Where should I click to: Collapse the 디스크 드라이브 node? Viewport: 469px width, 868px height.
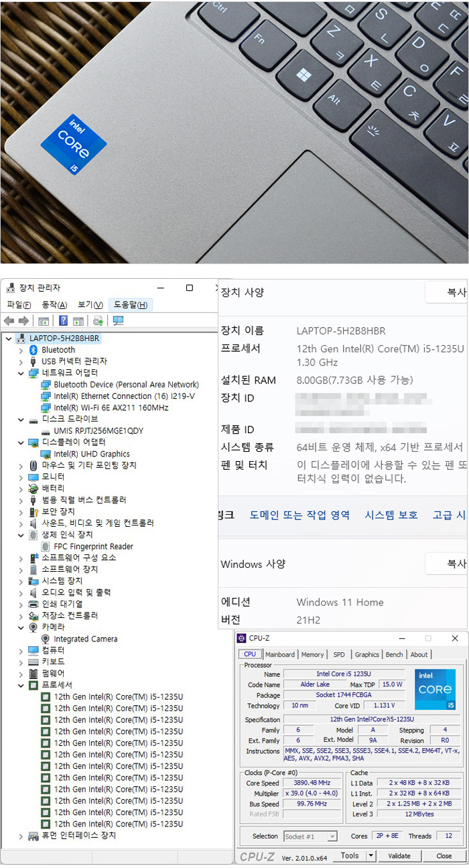tap(21, 419)
